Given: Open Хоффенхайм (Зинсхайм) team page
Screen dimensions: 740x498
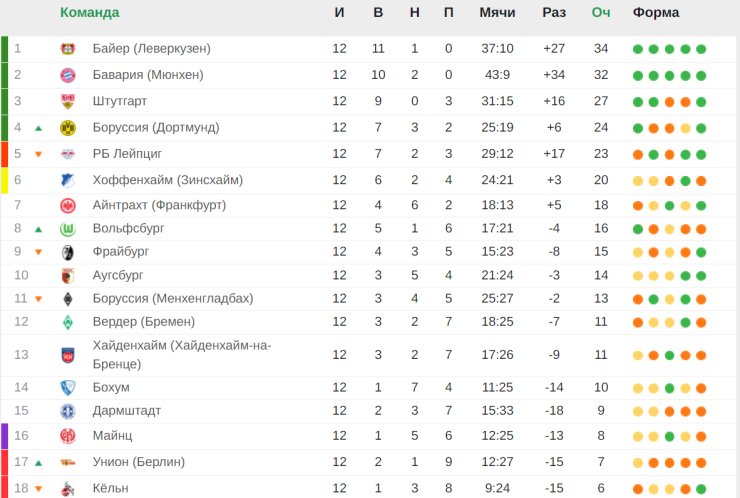Looking at the screenshot, I should click(168, 180).
